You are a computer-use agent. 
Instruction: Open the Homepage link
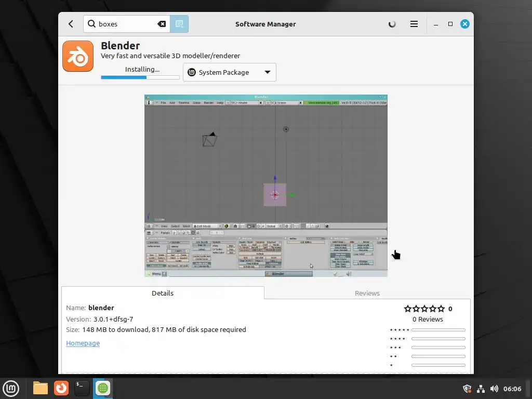pyautogui.click(x=83, y=343)
